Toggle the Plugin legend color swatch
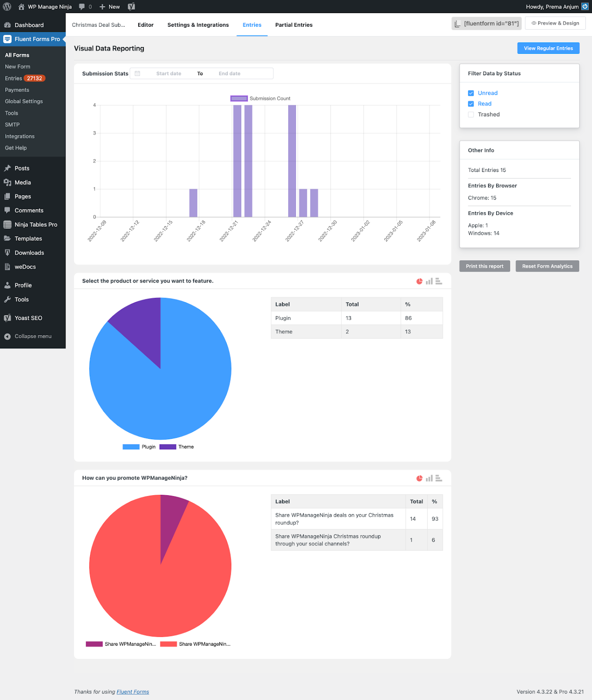The height and width of the screenshot is (700, 592). click(131, 447)
